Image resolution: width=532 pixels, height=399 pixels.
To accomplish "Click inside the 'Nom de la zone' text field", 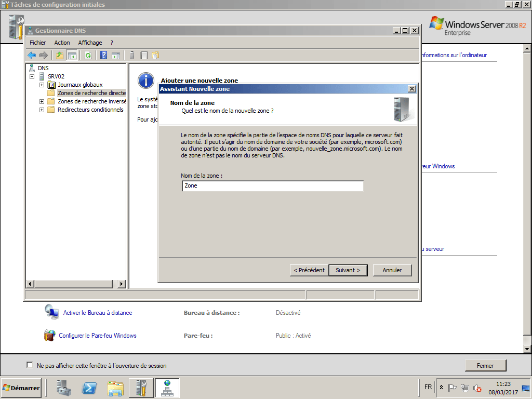I will coord(273,186).
